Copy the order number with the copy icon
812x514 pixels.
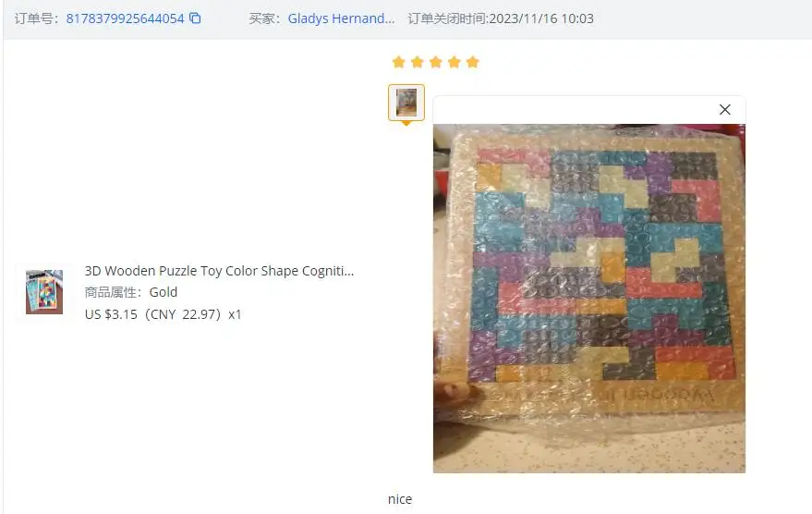click(195, 18)
